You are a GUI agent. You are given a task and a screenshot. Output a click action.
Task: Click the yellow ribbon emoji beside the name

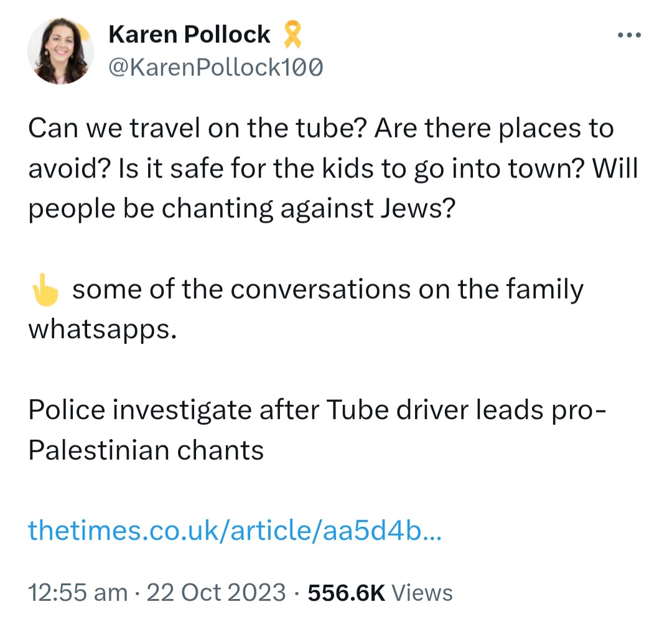pyautogui.click(x=292, y=34)
